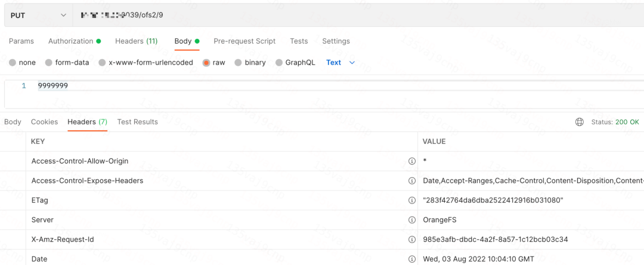Click the raw body editor line
This screenshot has width=644, height=265.
click(298, 86)
